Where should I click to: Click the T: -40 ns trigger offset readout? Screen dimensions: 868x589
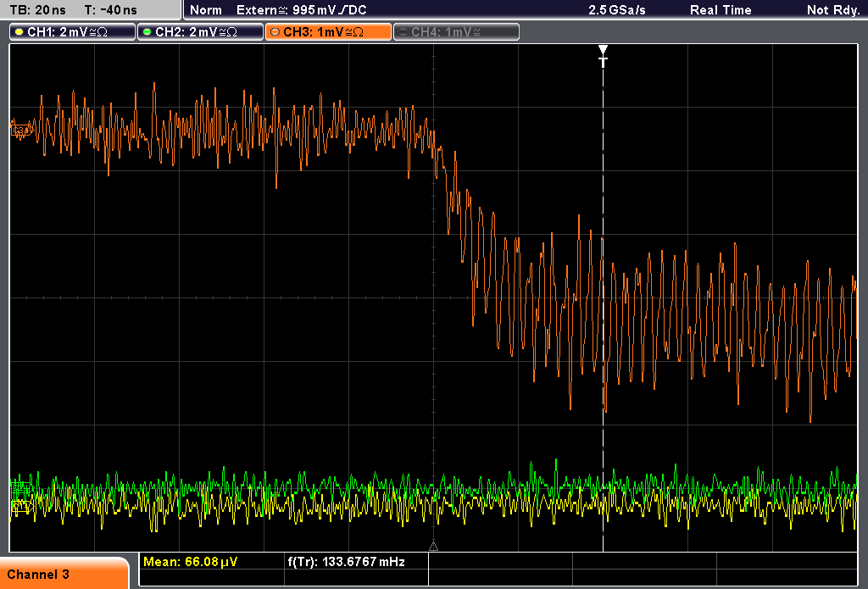(111, 10)
